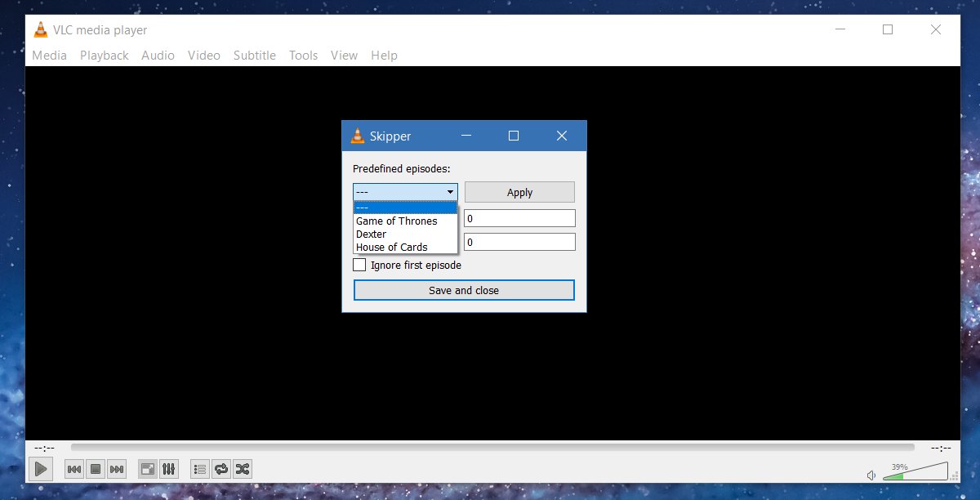This screenshot has height=500, width=980.
Task: Click the elapsed time label at left
Action: click(44, 448)
